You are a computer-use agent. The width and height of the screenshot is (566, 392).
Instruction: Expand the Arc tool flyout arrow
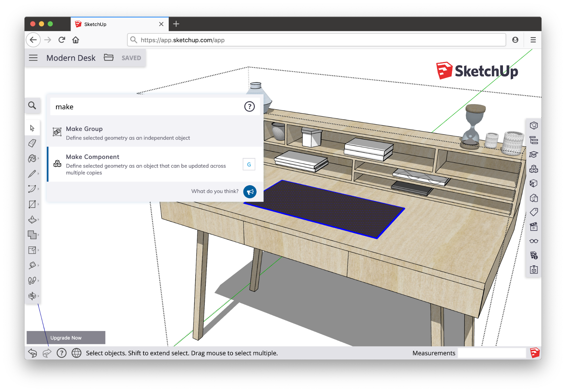click(x=38, y=189)
